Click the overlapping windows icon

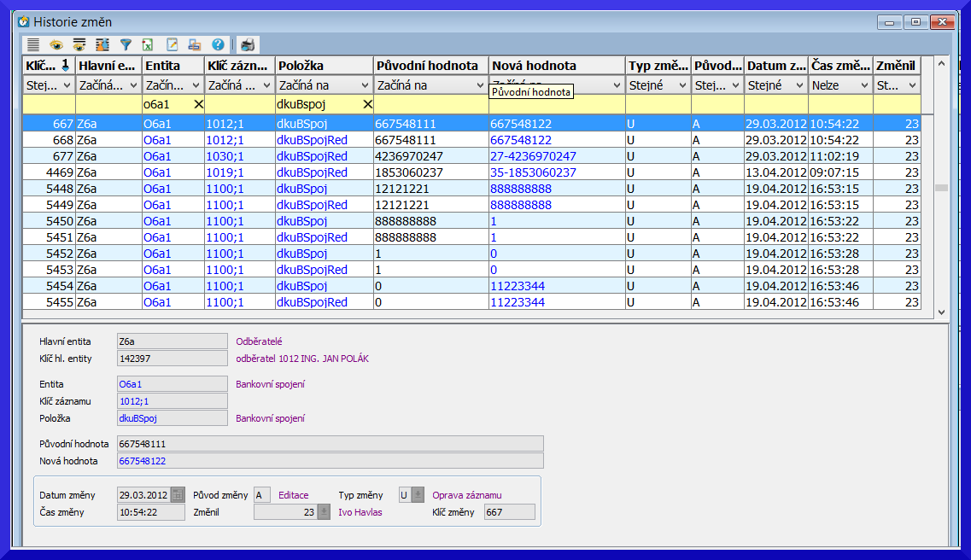coord(195,44)
